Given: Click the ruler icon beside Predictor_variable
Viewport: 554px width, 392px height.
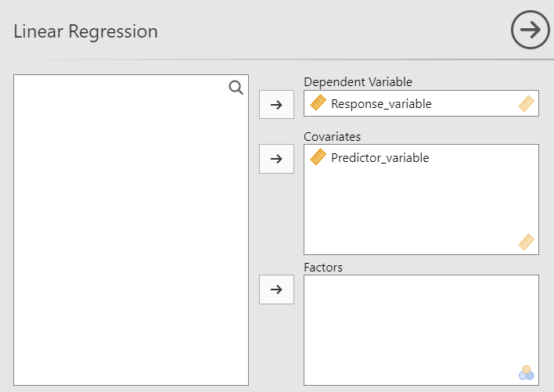Looking at the screenshot, I should [318, 157].
